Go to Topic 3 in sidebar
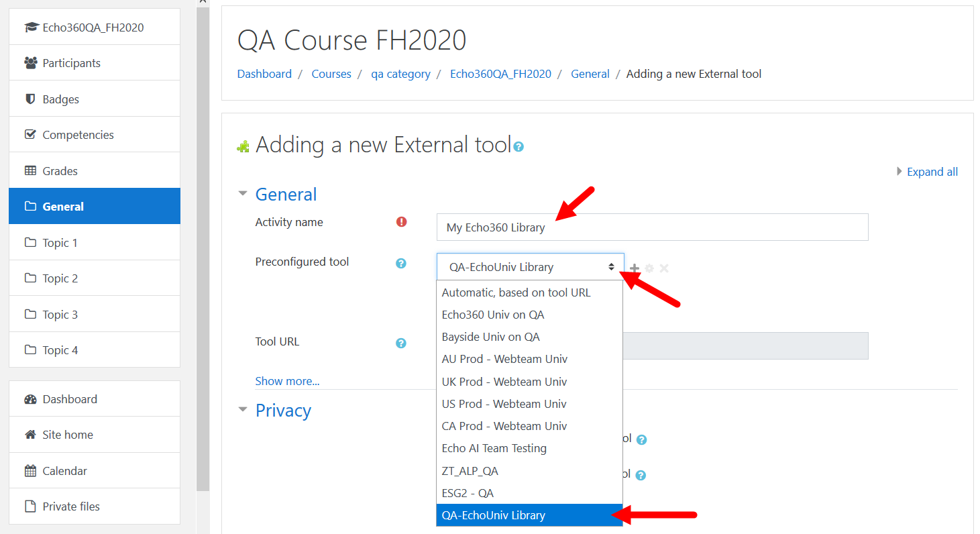Screen dimensions: 980x534 click(95, 314)
